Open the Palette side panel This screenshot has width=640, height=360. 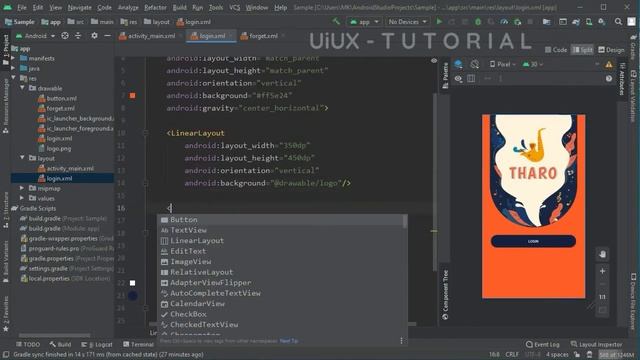click(x=445, y=76)
